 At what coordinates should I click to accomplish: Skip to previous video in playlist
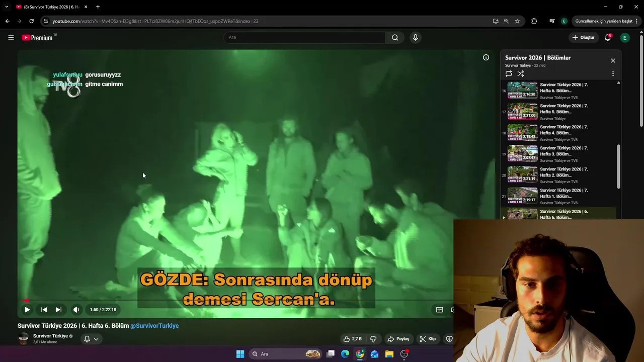pos(44,310)
